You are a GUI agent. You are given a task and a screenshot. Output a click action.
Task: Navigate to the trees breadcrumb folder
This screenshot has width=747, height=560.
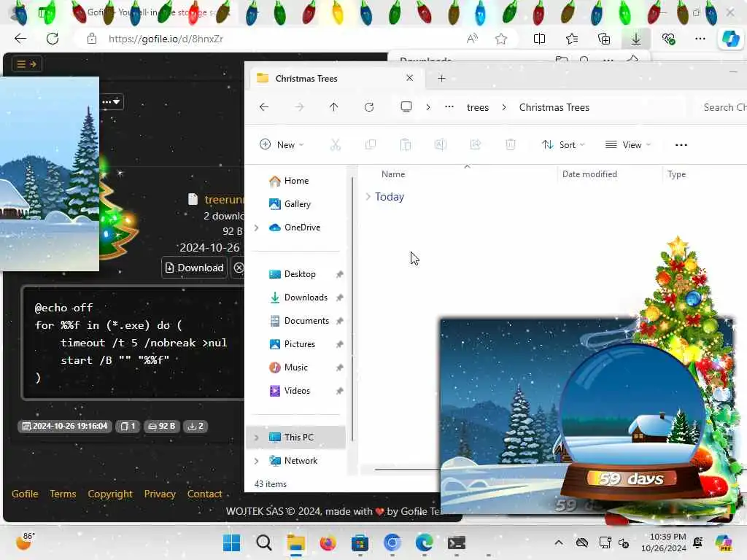pyautogui.click(x=478, y=107)
